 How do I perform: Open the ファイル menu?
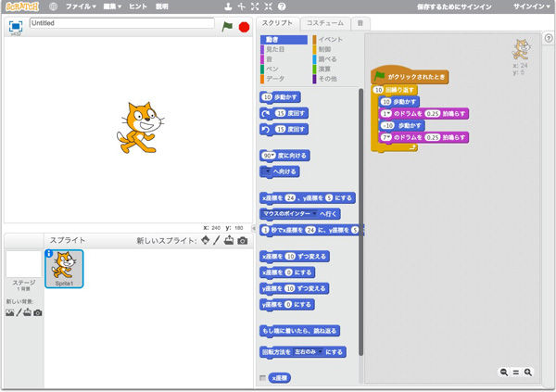81,6
